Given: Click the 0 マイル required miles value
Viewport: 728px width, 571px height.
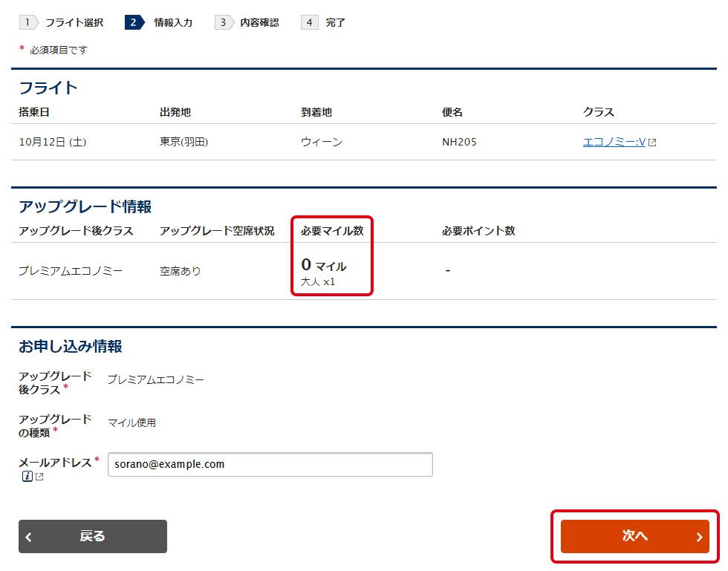Looking at the screenshot, I should pyautogui.click(x=324, y=265).
